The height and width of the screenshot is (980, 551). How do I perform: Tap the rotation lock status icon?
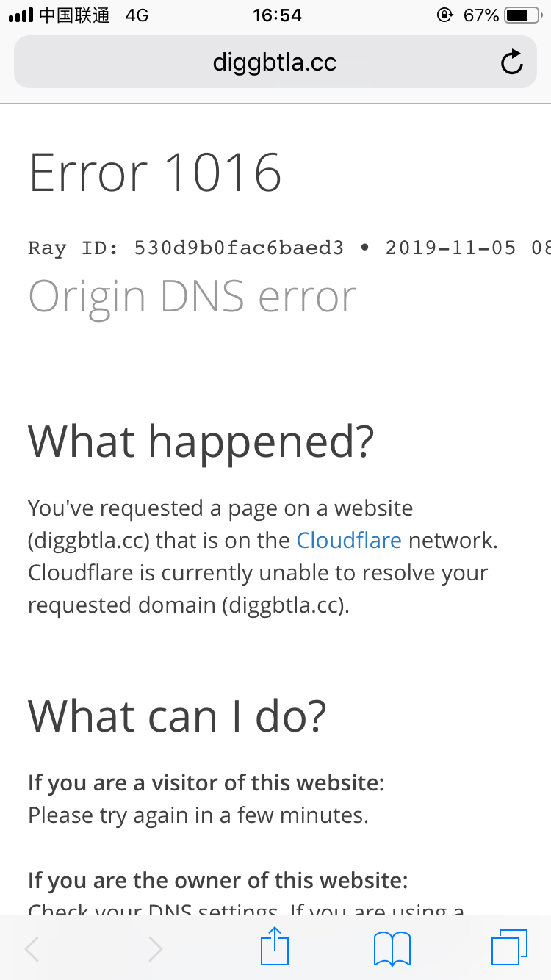(x=444, y=15)
